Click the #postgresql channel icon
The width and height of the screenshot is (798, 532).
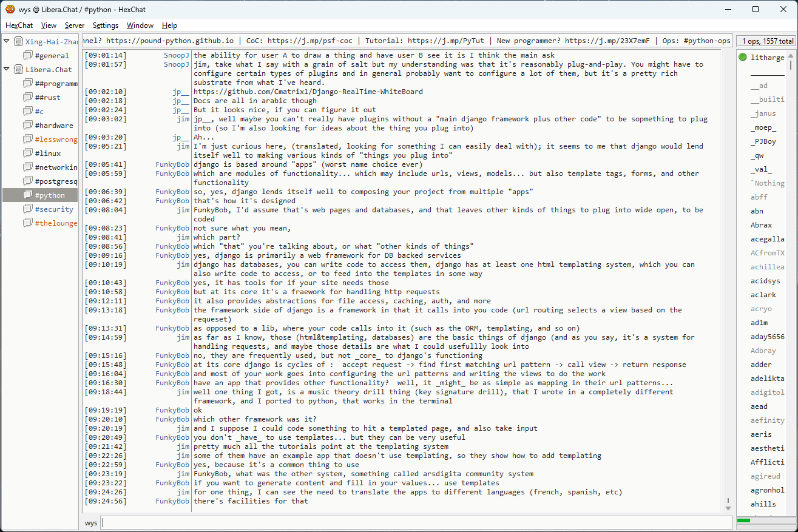[27, 181]
